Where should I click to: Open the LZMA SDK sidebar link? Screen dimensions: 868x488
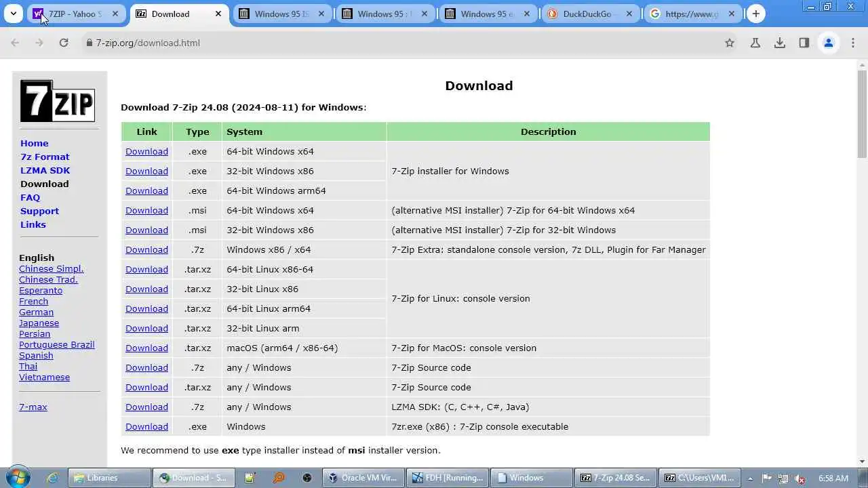[45, 170]
